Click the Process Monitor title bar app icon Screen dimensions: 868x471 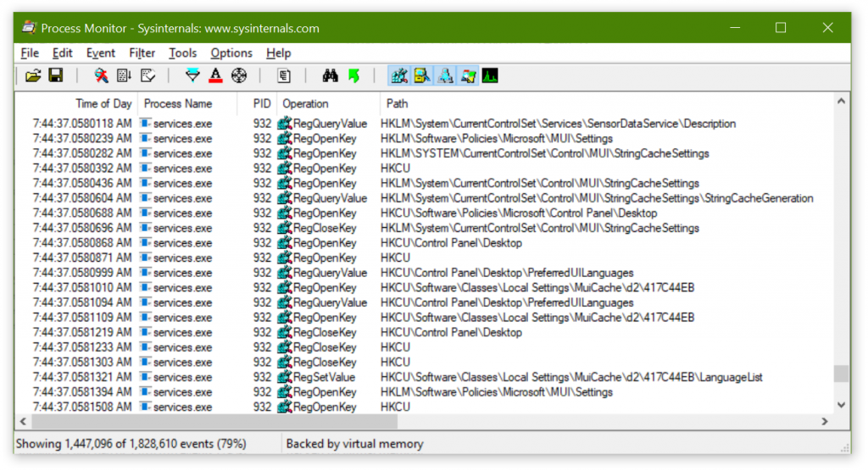pos(29,27)
